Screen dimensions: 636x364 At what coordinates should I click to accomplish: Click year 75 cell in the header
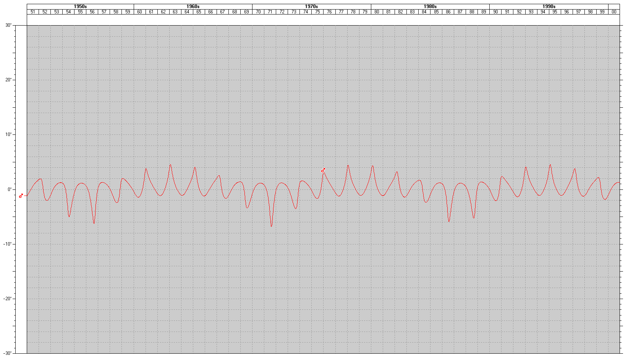point(317,12)
